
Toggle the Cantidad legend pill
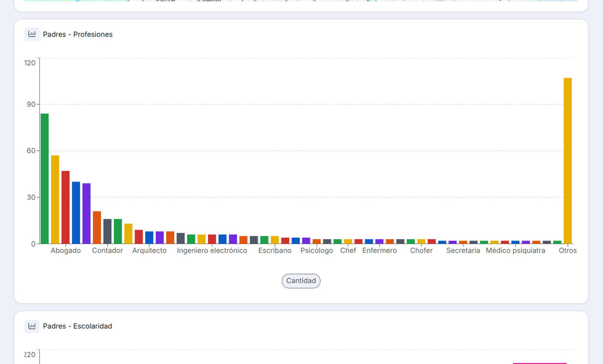point(301,281)
